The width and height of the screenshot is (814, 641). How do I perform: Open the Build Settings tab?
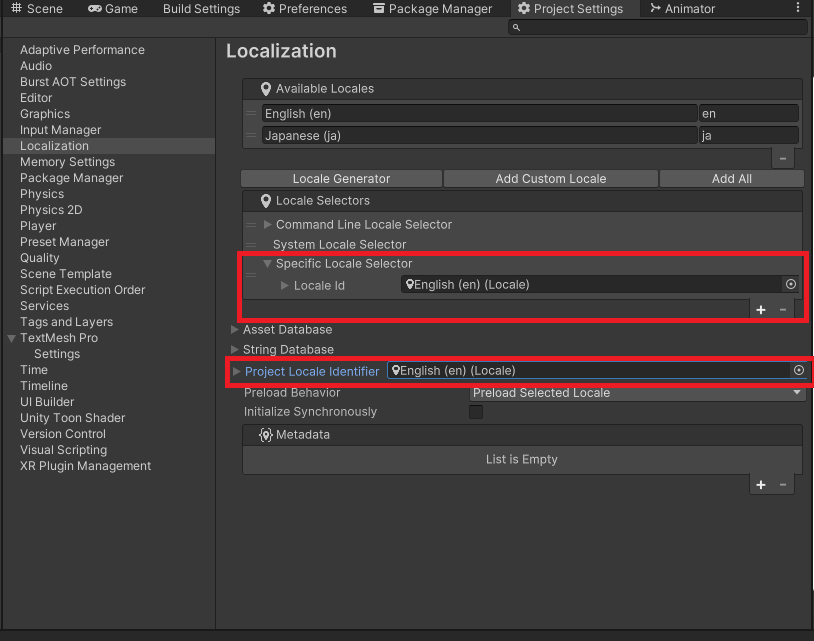tap(201, 8)
